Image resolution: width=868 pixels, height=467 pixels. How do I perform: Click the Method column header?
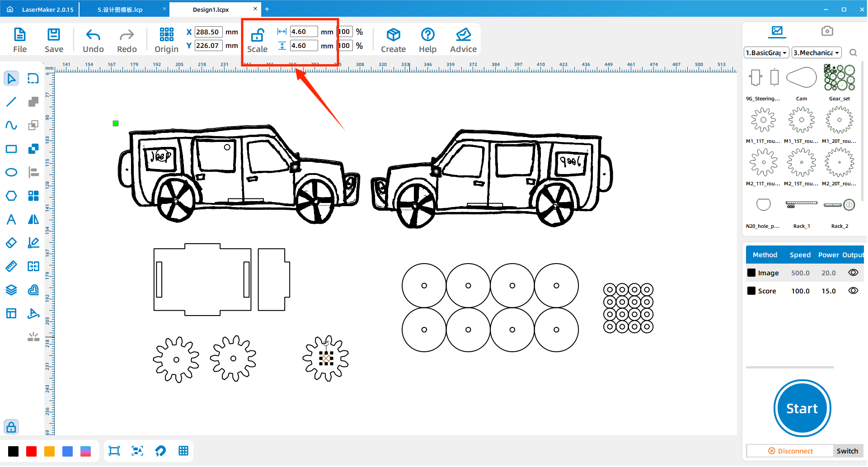click(765, 255)
